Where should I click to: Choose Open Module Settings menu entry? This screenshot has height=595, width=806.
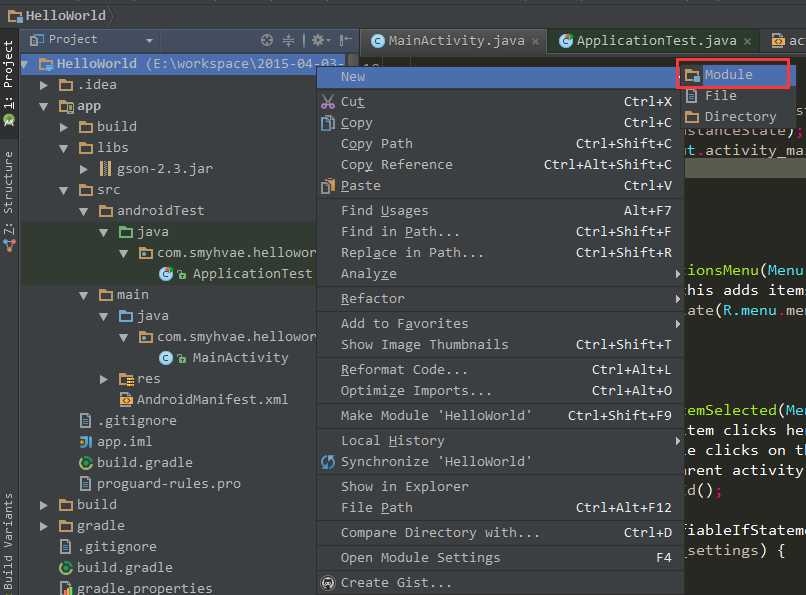pos(420,557)
